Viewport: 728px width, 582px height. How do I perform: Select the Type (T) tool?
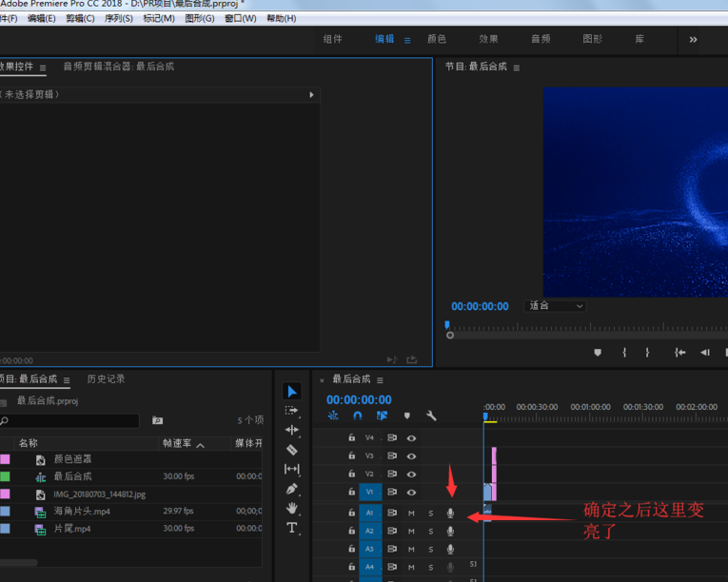pos(292,529)
